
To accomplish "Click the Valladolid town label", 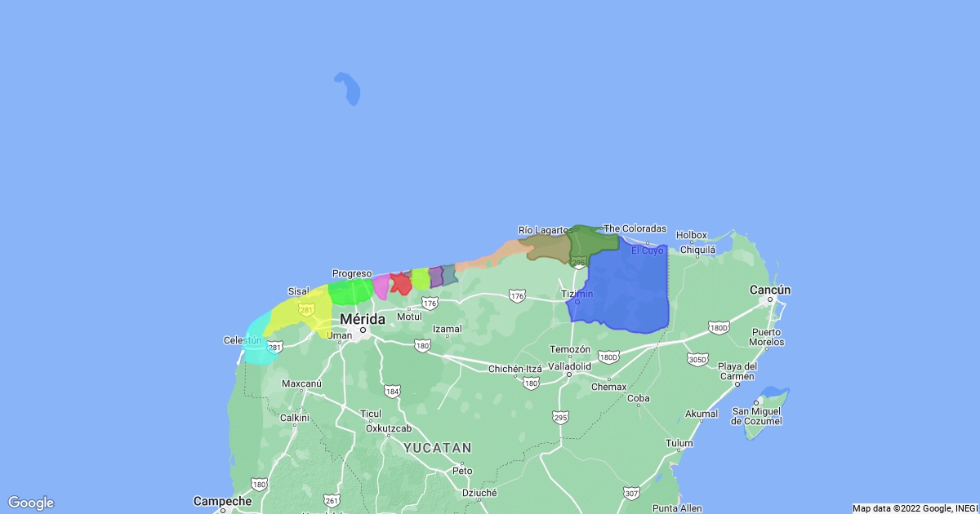I will (x=569, y=366).
